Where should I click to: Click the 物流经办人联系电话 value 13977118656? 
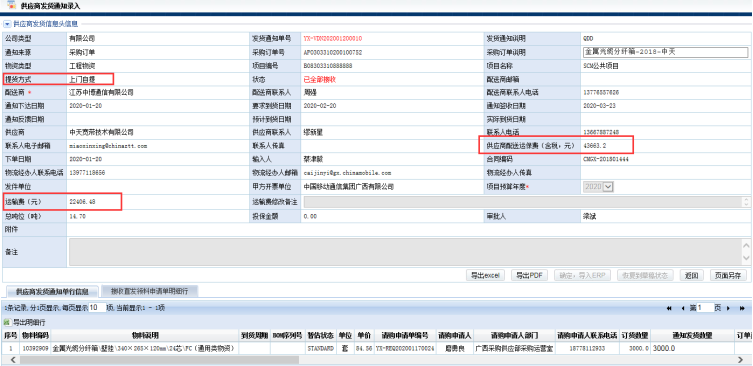[87, 172]
